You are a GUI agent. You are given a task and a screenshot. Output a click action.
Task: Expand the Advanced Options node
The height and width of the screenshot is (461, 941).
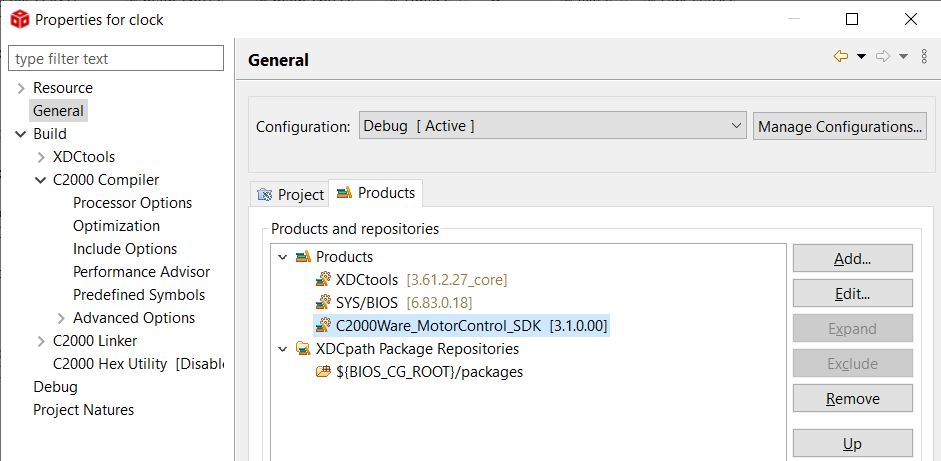(x=61, y=318)
